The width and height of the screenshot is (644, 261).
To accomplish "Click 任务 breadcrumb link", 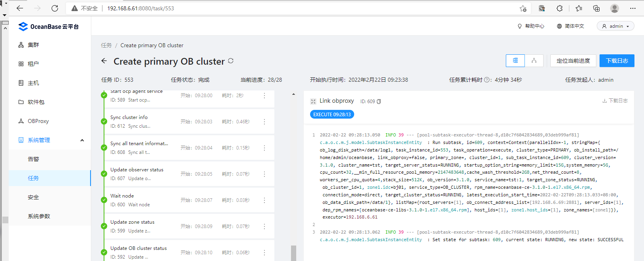I will tap(106, 45).
